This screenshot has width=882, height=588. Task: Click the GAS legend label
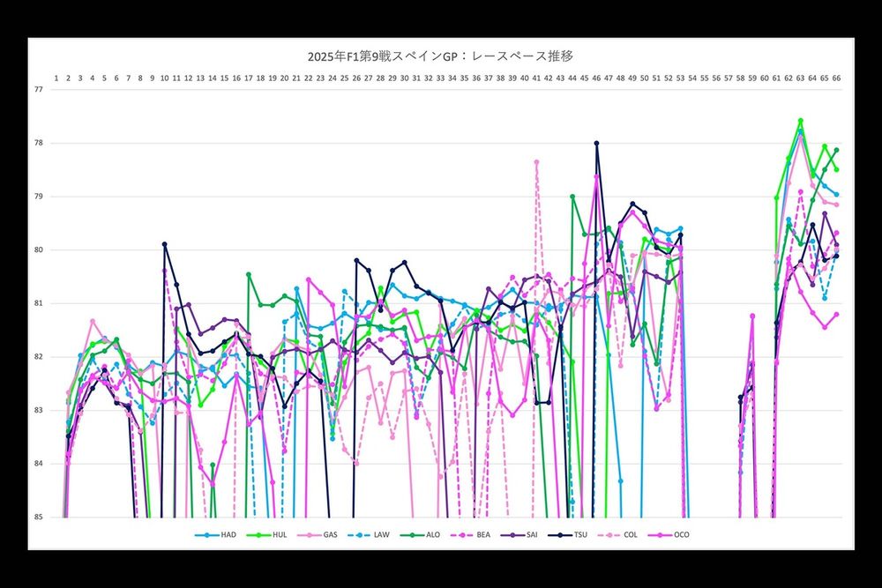(x=328, y=534)
